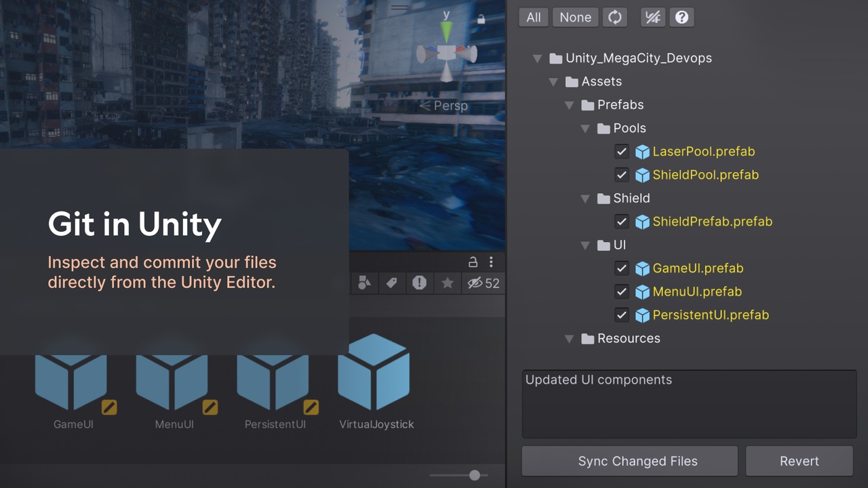
Task: Click the Unity_MegaCity_Devops folder icon
Action: 556,58
